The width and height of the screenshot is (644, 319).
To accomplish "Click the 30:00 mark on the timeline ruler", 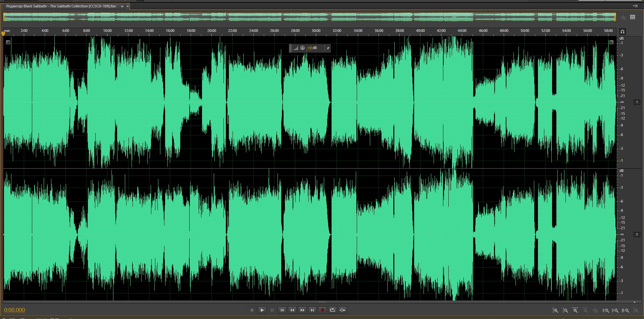I will tap(316, 31).
